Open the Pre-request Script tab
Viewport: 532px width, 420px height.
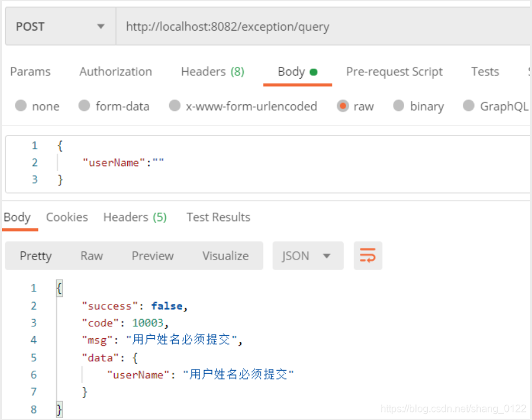coord(394,72)
